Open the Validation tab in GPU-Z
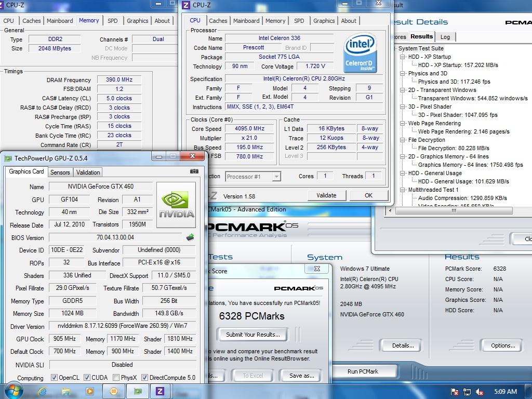Screen dimensions: 532x399 (88, 172)
